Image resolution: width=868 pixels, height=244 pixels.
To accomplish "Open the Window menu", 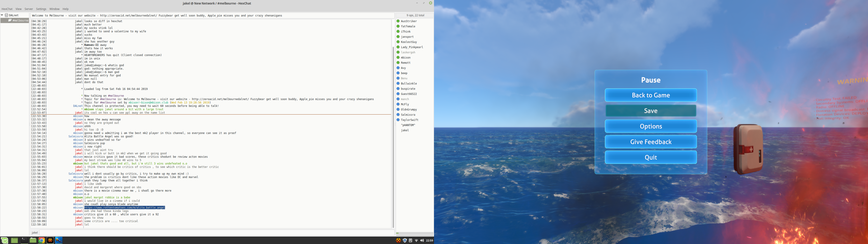I will pyautogui.click(x=54, y=9).
